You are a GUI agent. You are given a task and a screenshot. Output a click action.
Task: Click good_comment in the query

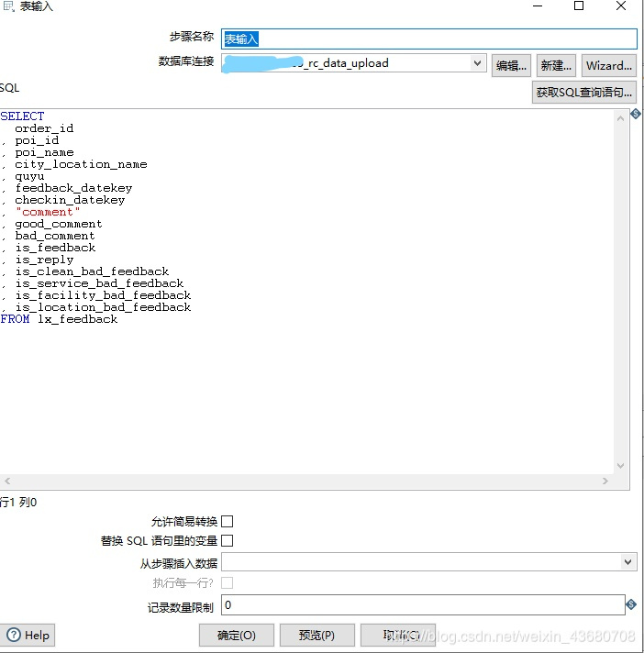59,224
